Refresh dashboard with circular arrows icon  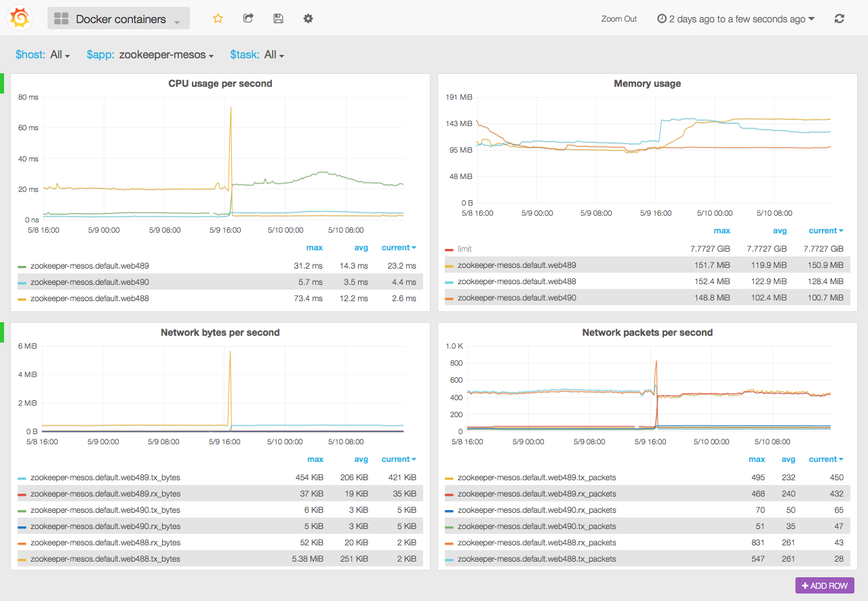[840, 19]
